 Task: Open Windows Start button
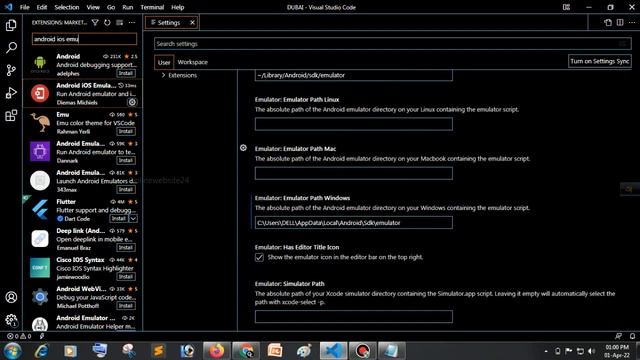(12, 351)
